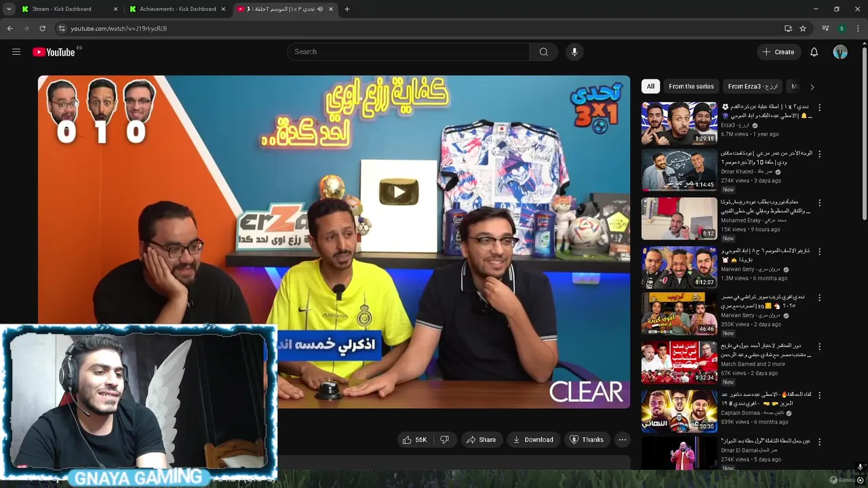Open the 1:12:07 Marwan Serry thumbnail
This screenshot has height=488, width=868.
point(679,267)
